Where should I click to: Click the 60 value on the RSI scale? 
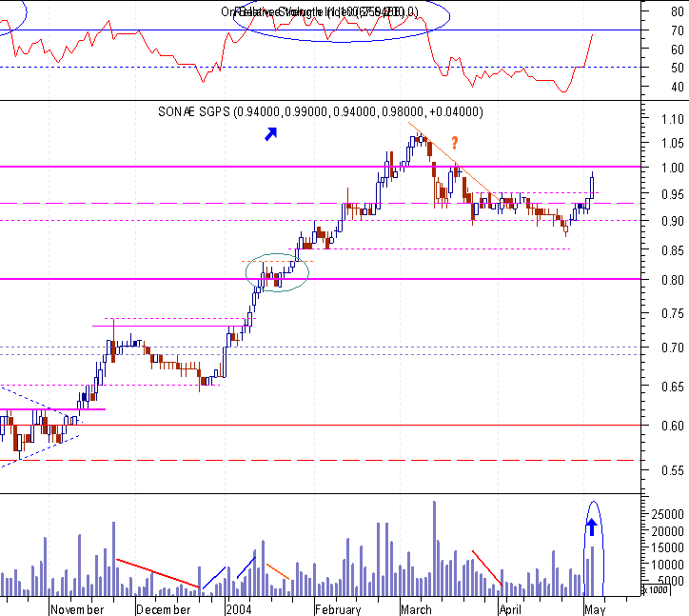678,50
